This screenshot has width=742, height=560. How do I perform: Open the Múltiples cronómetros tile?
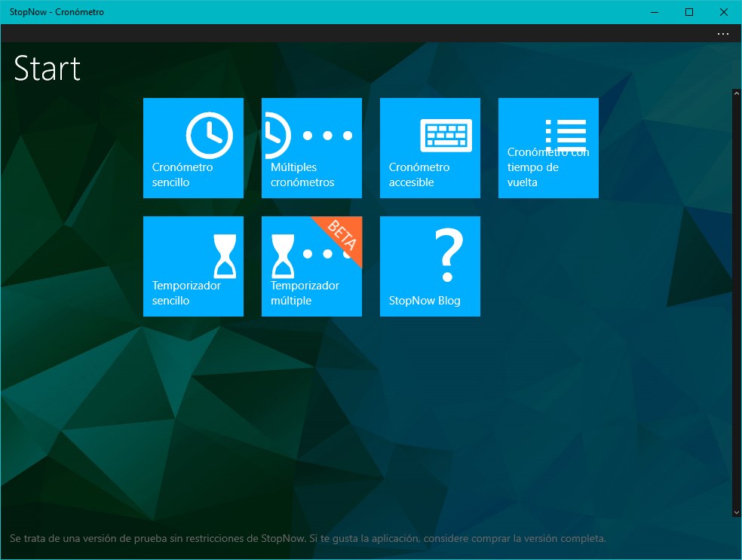click(311, 148)
